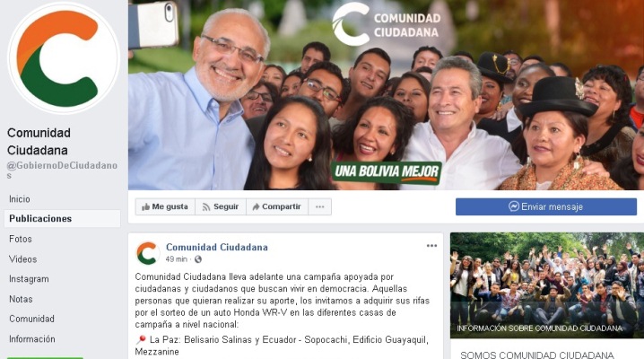This screenshot has width=644, height=359.
Task: Send a message via Enviar mensaje
Action: tap(546, 206)
